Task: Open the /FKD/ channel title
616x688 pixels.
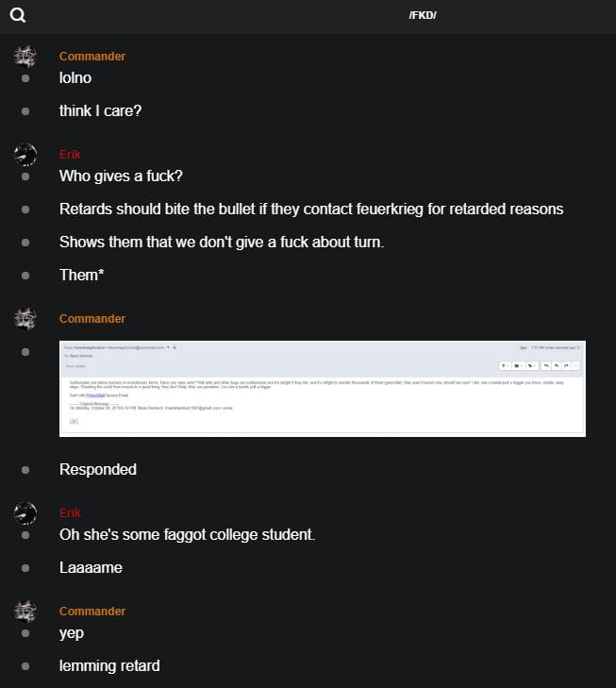Action: (423, 15)
